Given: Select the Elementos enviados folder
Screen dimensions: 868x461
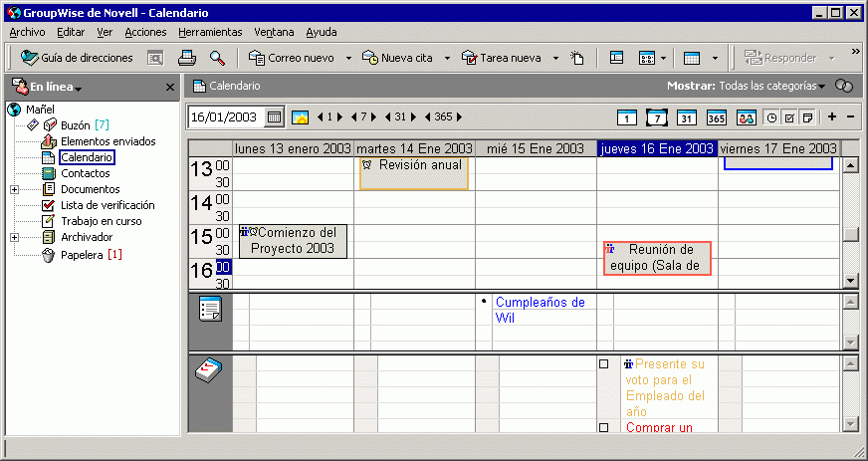Looking at the screenshot, I should pyautogui.click(x=108, y=141).
